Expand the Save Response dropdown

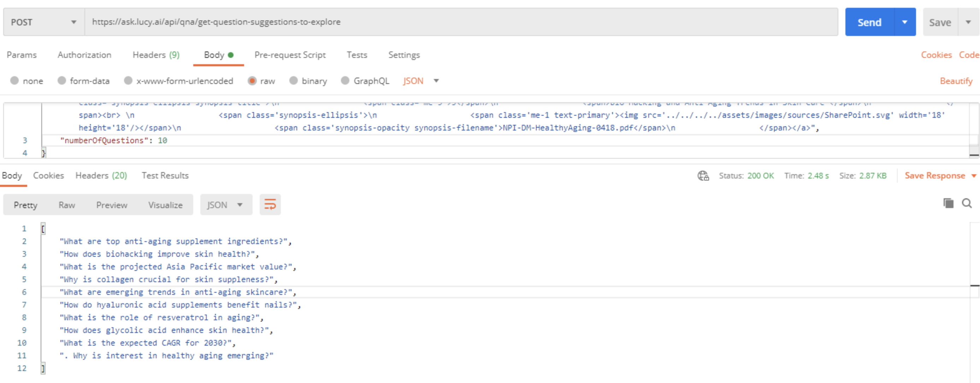click(x=974, y=176)
